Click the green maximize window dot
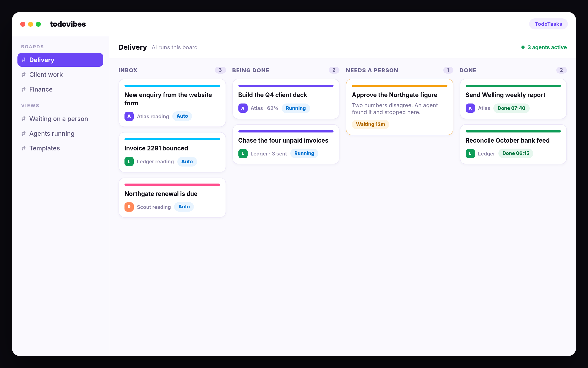The width and height of the screenshot is (588, 368). 38,24
